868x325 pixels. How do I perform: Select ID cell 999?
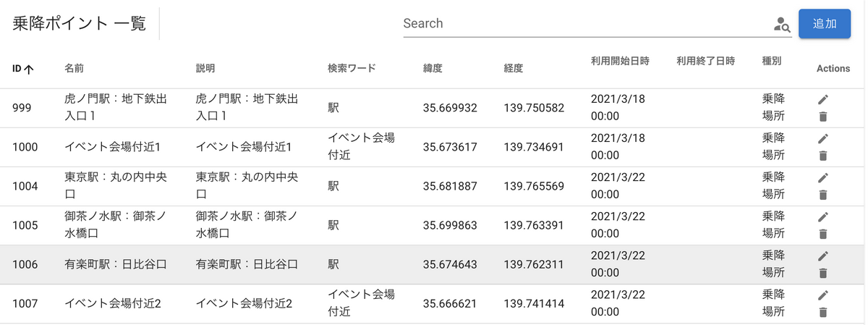click(x=22, y=108)
